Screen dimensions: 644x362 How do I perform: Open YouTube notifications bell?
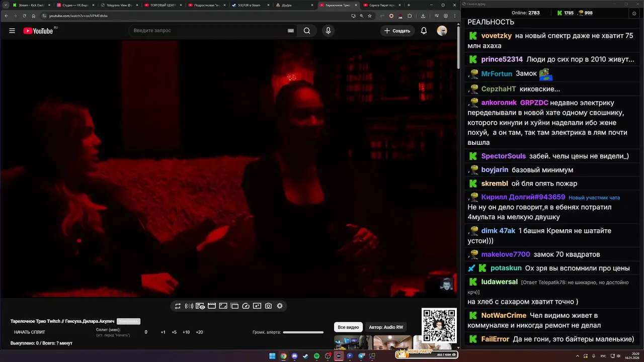coord(424,31)
